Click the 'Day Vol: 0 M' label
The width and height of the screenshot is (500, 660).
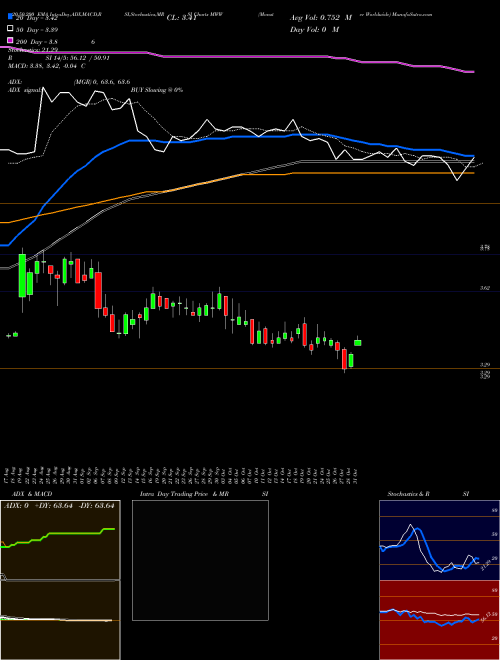click(x=314, y=29)
